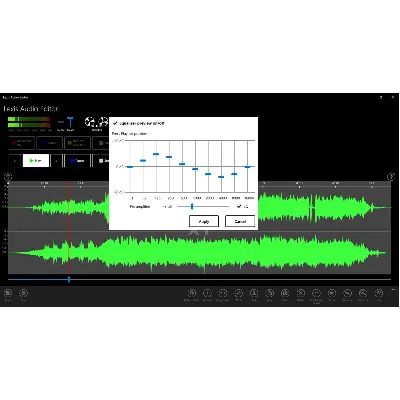Screen dimensions: 400x400
Task: Click the last circular icon before the ellipsis
Action: click(x=379, y=293)
